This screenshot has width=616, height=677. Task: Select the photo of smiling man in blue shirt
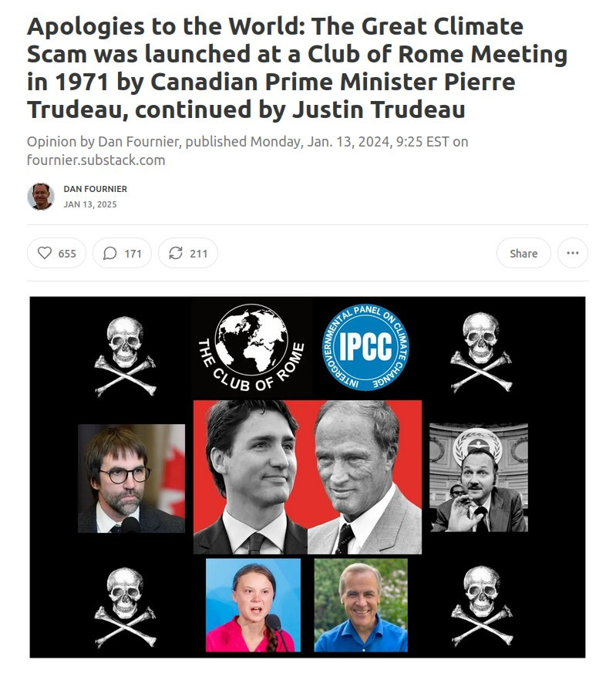(361, 605)
